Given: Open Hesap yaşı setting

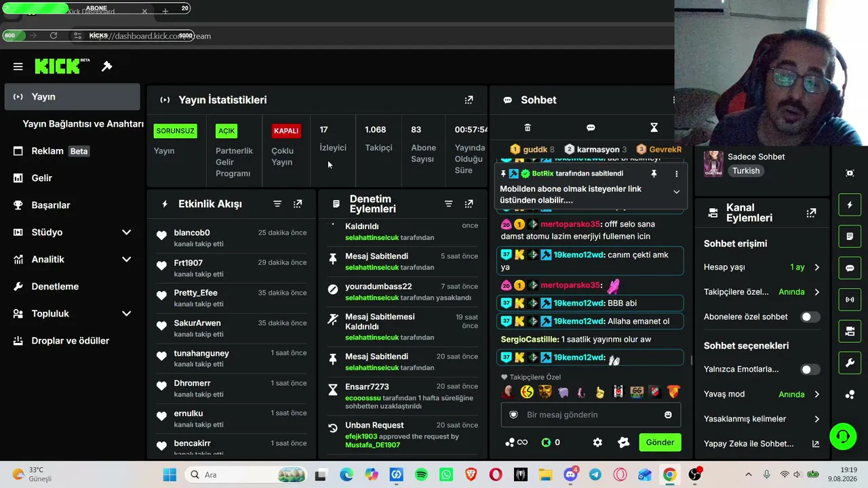Looking at the screenshot, I should (762, 267).
